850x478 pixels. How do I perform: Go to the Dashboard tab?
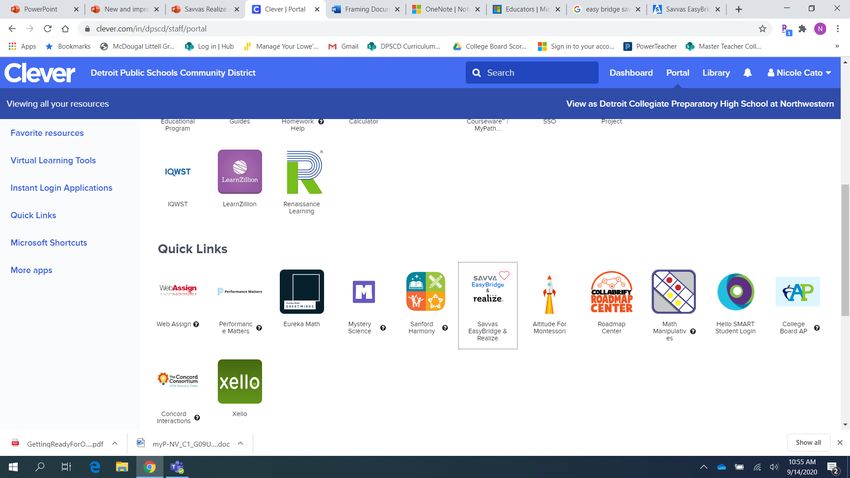[631, 73]
